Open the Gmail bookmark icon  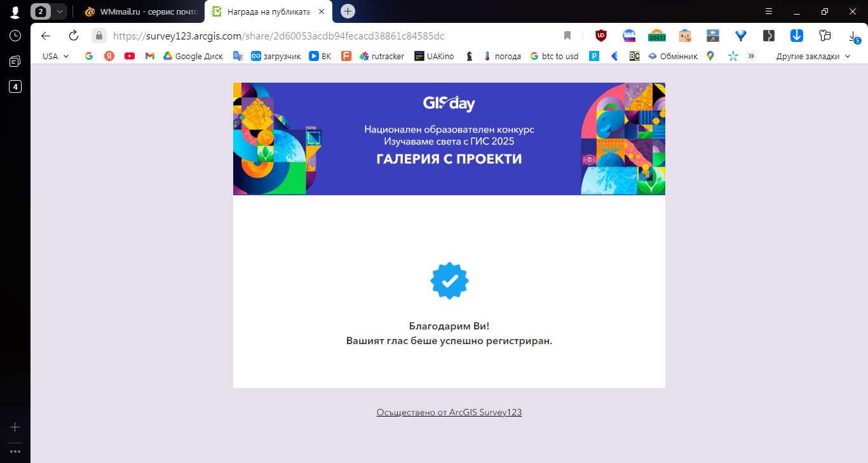coord(150,56)
